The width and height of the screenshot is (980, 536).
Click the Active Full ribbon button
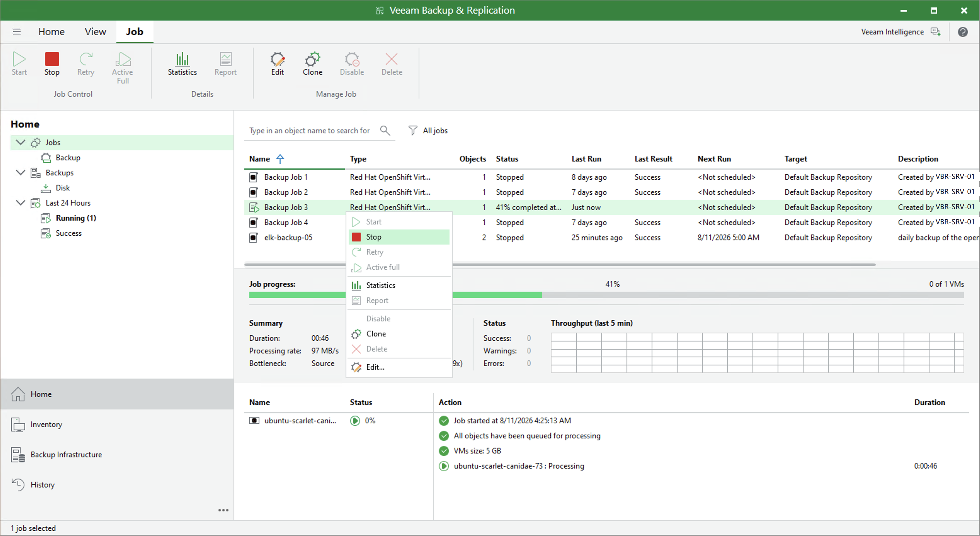123,68
